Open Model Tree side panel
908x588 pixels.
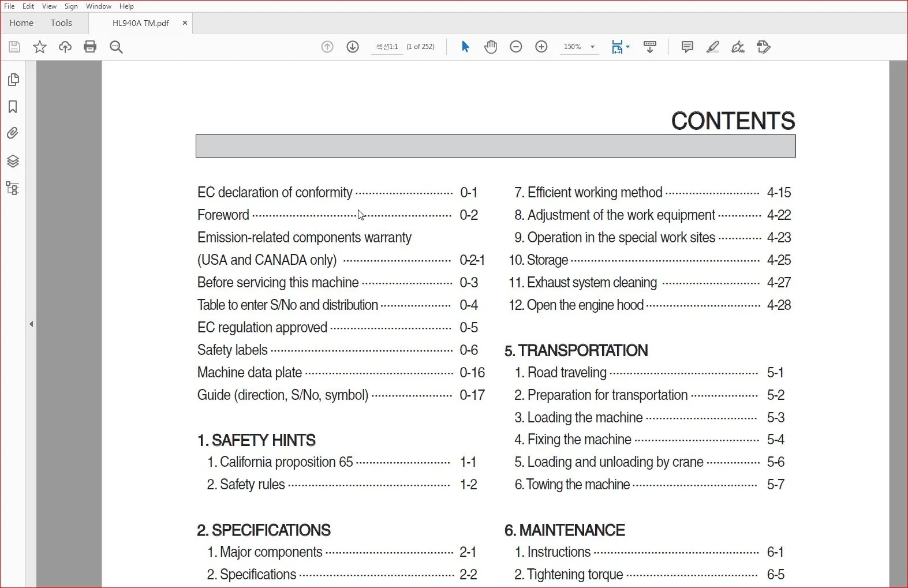click(x=13, y=188)
